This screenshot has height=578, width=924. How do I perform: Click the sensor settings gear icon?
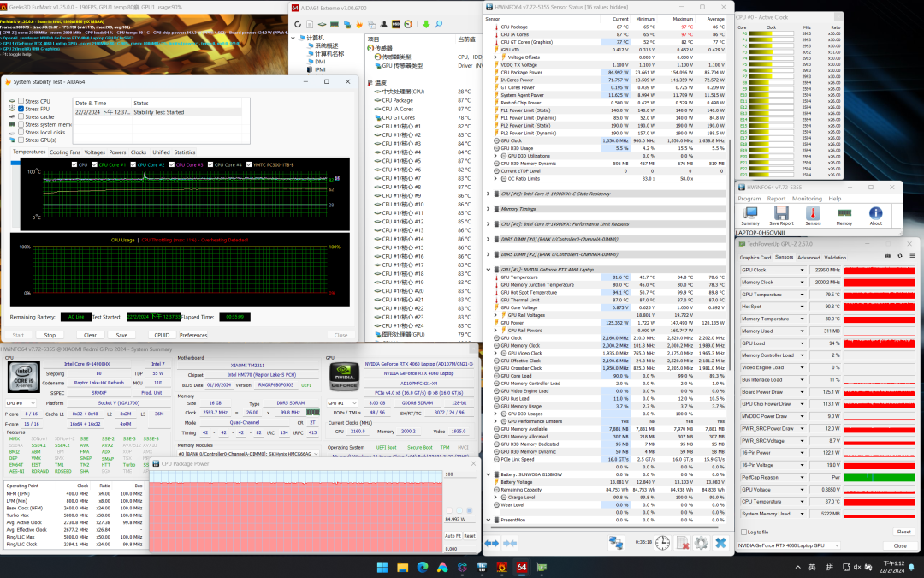pos(701,543)
